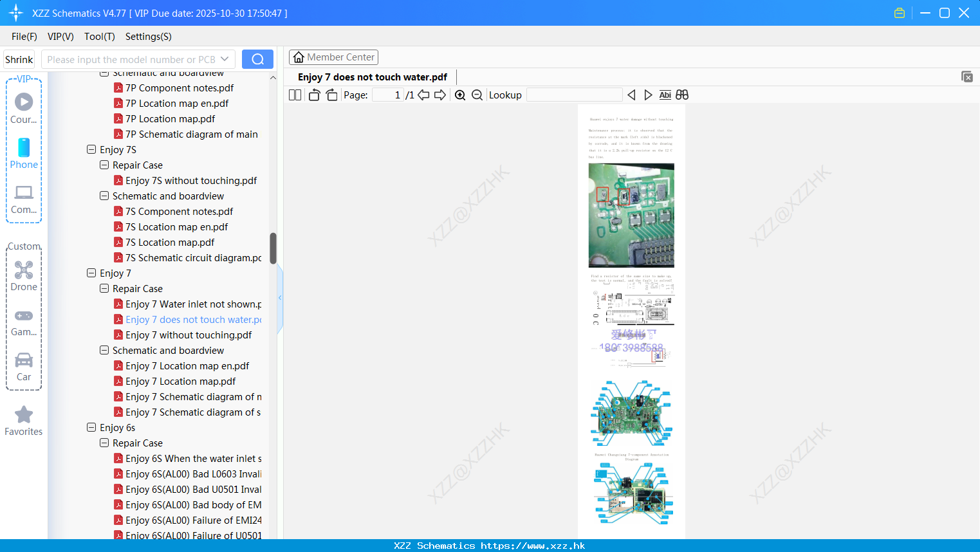
Task: Click the tree vertical scrollbar thumb
Action: tap(273, 248)
